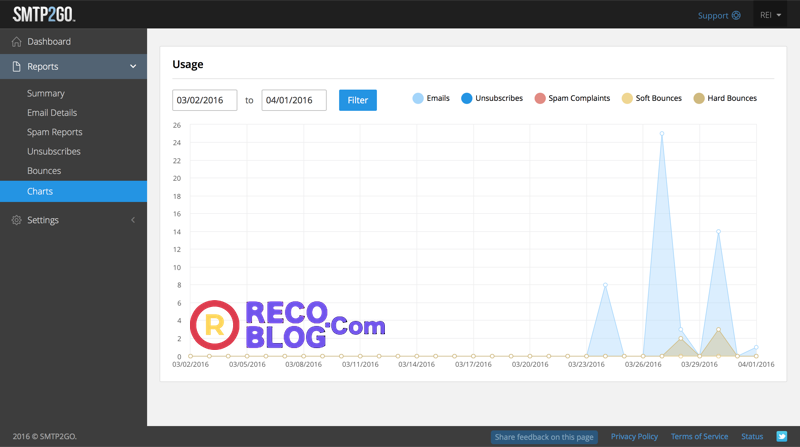800x447 pixels.
Task: Toggle the Emails legend swatch
Action: 418,98
